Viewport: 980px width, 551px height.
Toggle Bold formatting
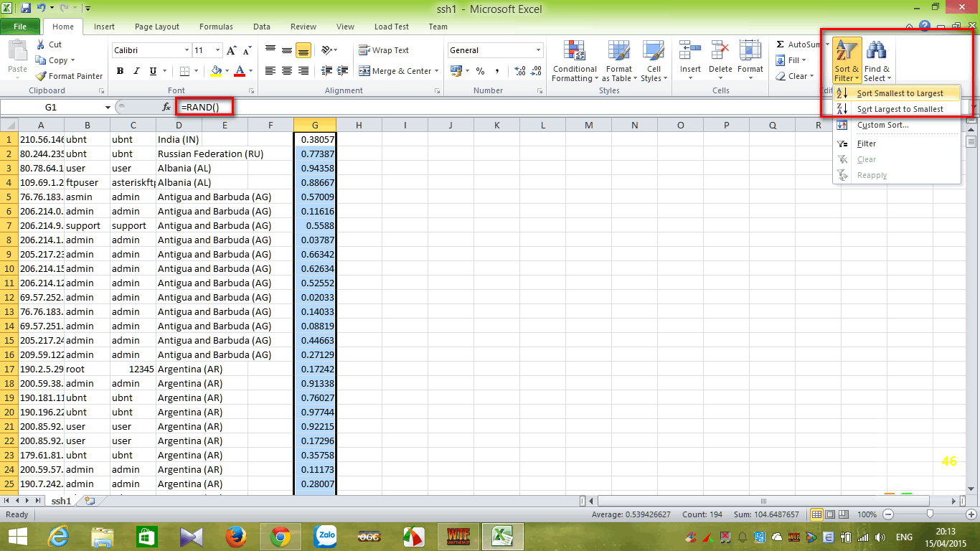coord(120,71)
